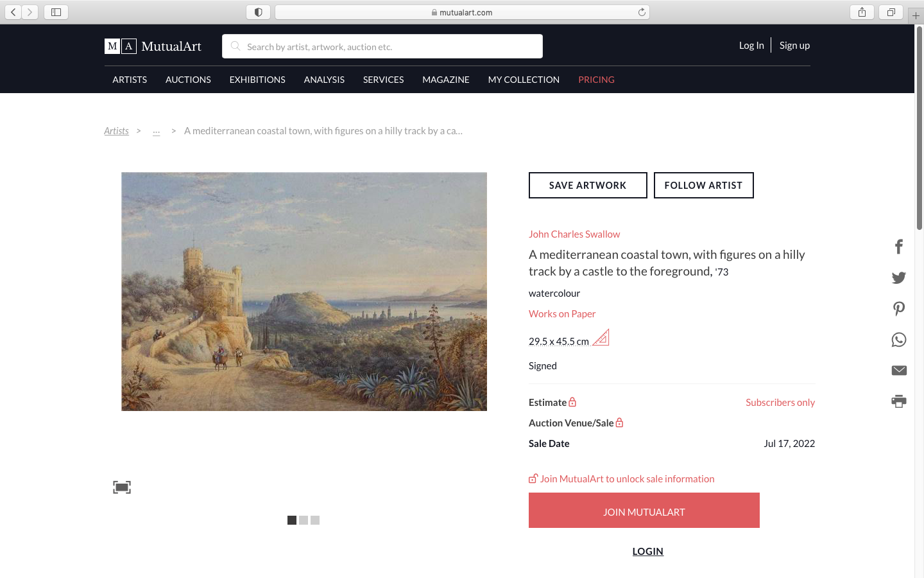Print page using printer icon
This screenshot has height=578, width=924.
(x=899, y=401)
